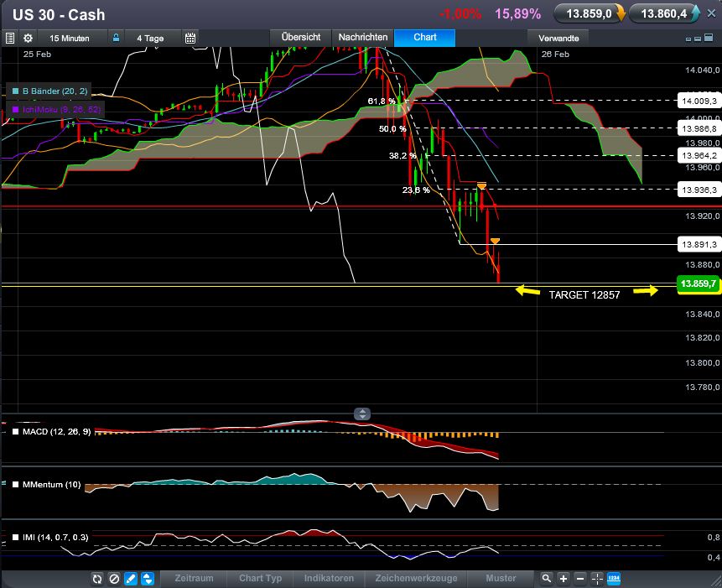
Task: Click the 50,0 % Fibonacci level label
Action: click(x=392, y=129)
